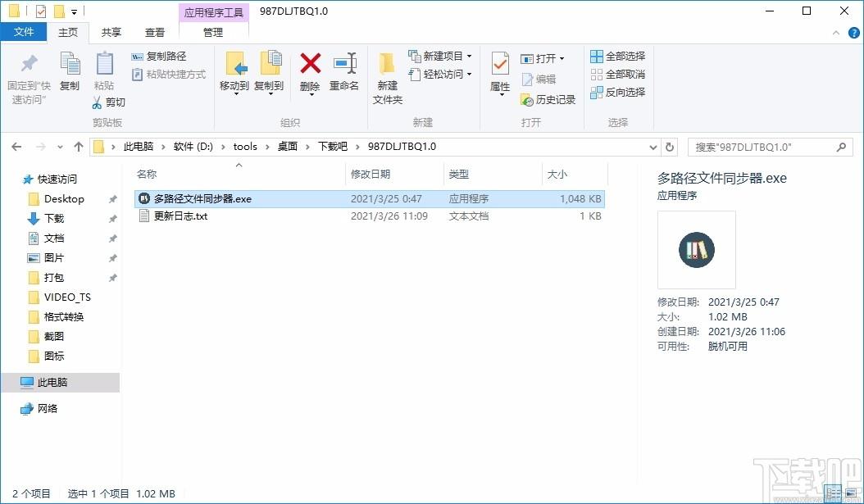Open the 格式转换 folder in sidebar

coord(64,316)
